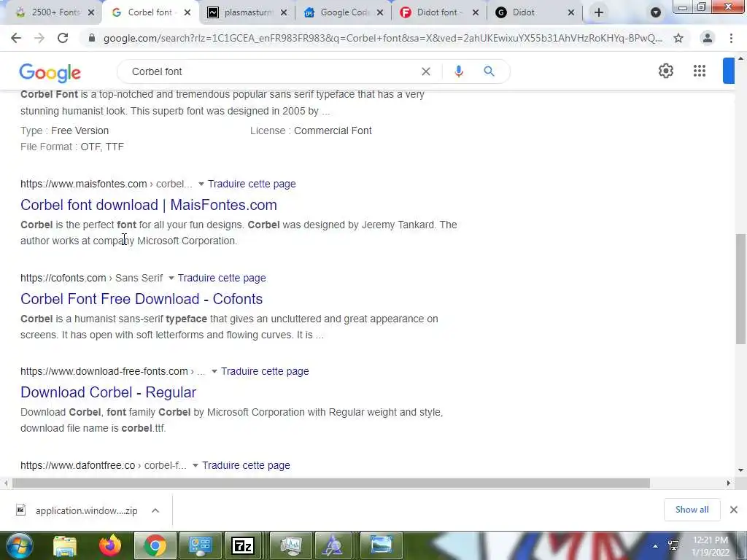Open File Explorer from the taskbar
747x560 pixels.
coord(64,545)
